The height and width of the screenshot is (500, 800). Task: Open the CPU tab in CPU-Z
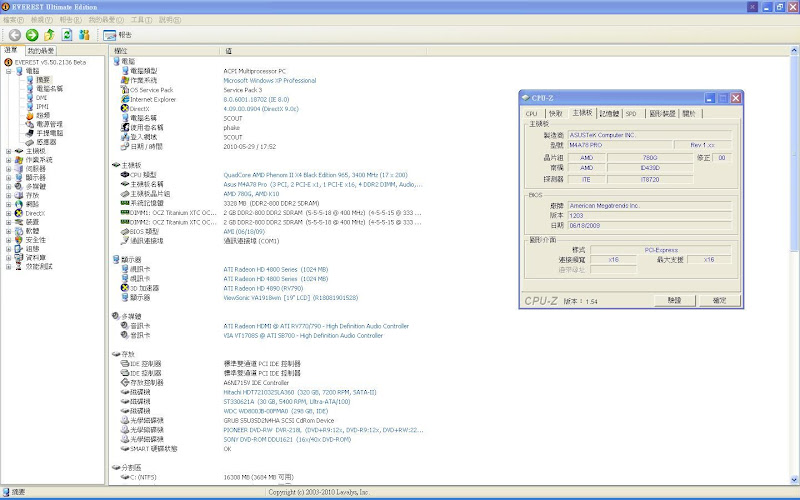(532, 113)
